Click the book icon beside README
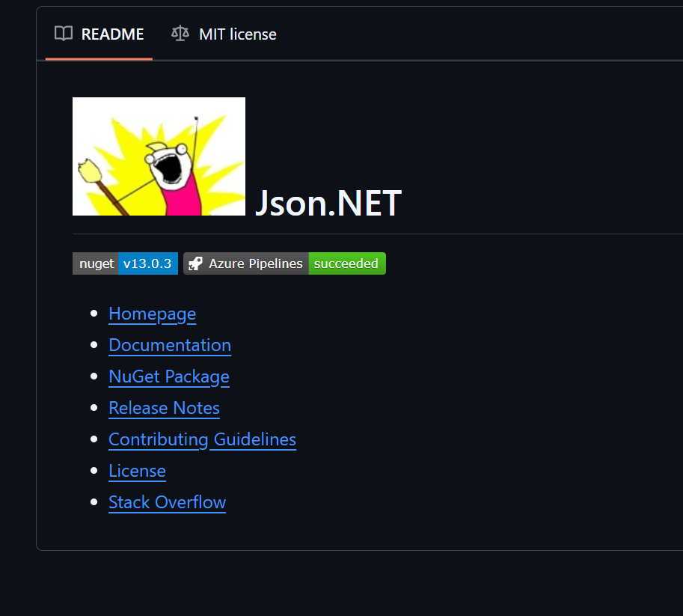Screen dimensions: 683x616 pos(64,34)
